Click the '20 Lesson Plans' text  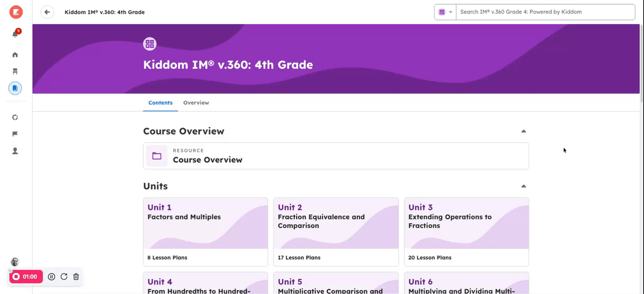[x=430, y=258]
